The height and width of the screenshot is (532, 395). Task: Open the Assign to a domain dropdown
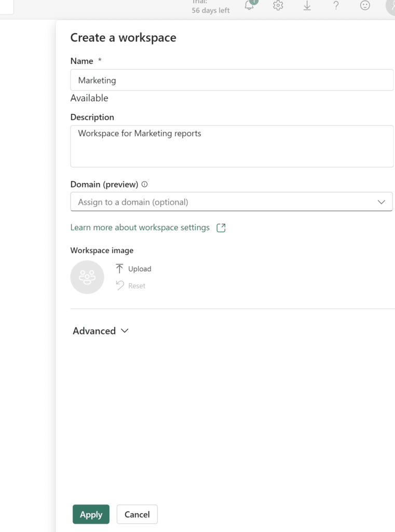tap(223, 202)
